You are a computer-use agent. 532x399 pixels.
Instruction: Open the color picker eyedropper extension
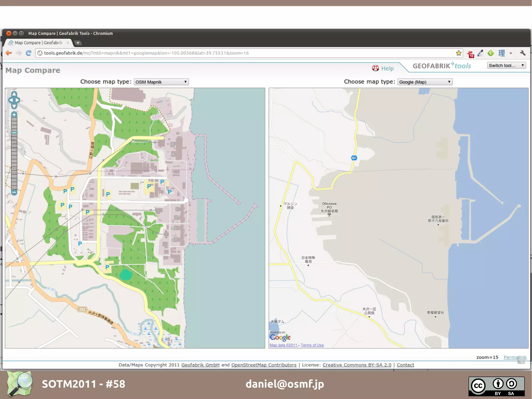480,53
